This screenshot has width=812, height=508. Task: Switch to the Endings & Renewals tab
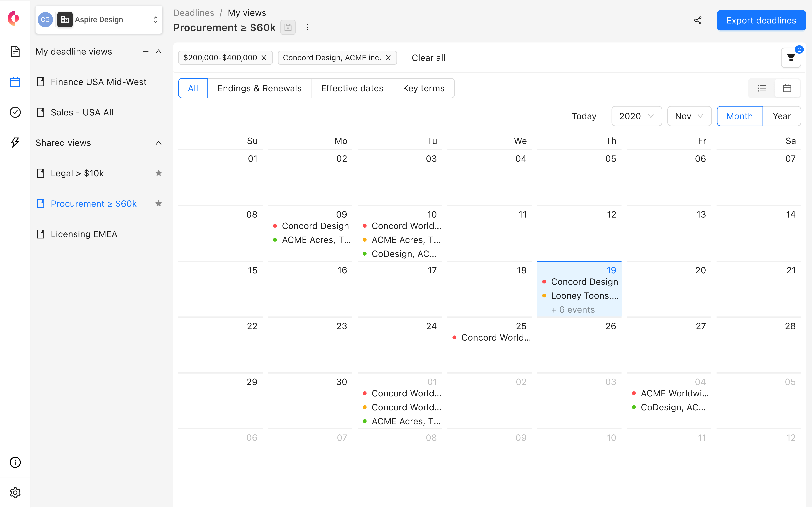point(259,88)
